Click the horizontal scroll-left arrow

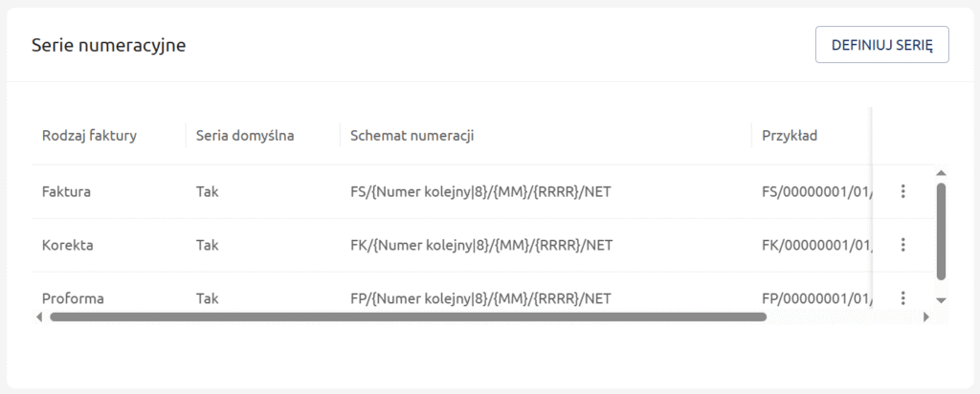click(39, 317)
